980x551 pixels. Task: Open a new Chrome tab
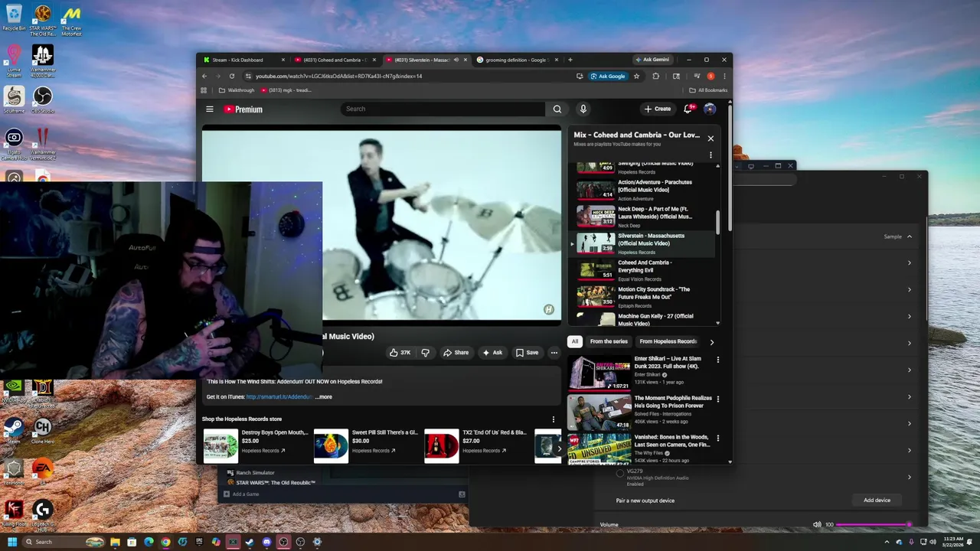pyautogui.click(x=570, y=60)
